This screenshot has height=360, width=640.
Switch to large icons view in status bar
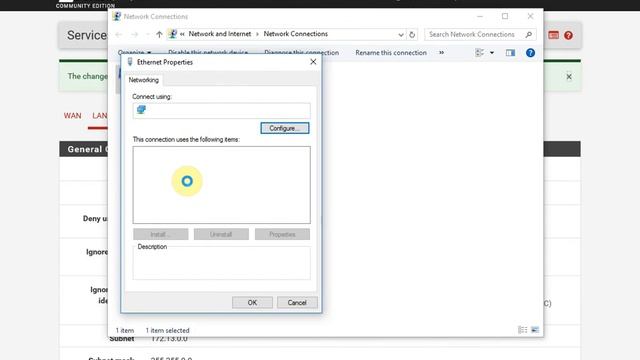(x=535, y=330)
